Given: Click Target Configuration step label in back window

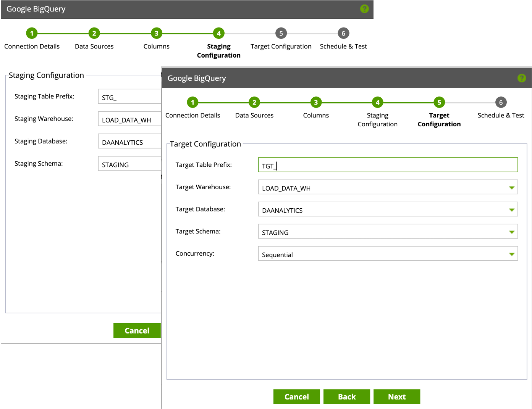Looking at the screenshot, I should click(x=281, y=46).
